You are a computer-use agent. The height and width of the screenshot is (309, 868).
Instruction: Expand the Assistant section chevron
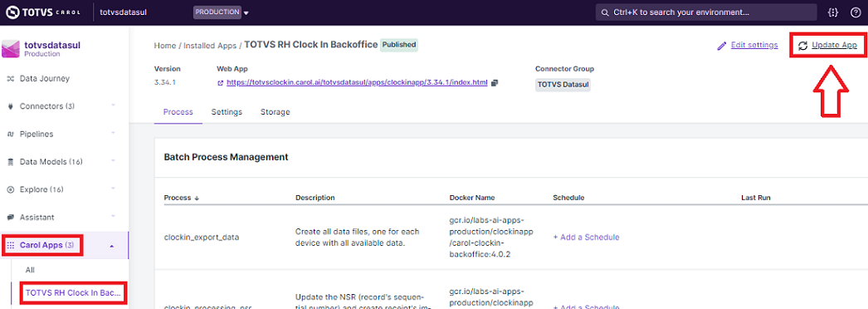[112, 216]
